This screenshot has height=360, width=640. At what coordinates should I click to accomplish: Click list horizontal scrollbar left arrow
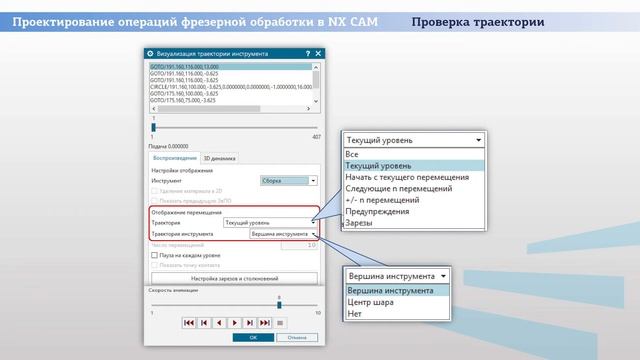(x=153, y=109)
